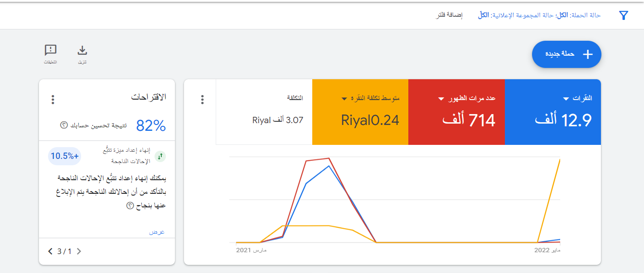Click the green arrows conversion tracking icon
The height and width of the screenshot is (273, 644).
point(160,157)
